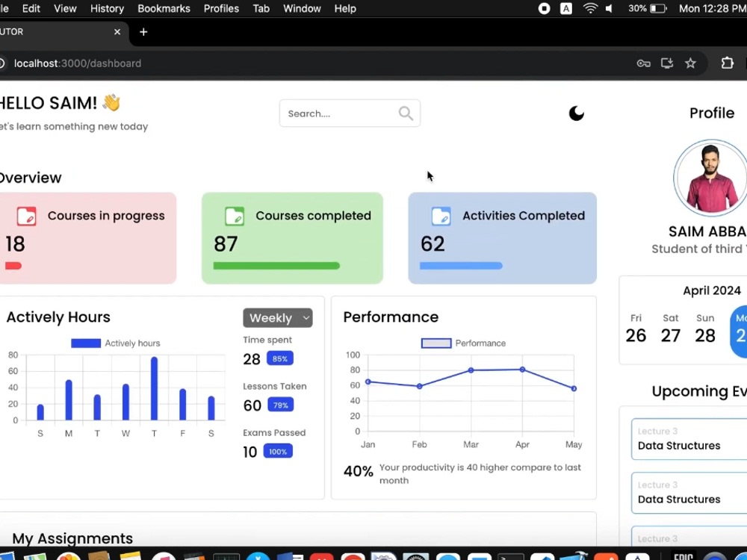Focus the Search... input field
The width and height of the screenshot is (747, 560).
[x=350, y=113]
